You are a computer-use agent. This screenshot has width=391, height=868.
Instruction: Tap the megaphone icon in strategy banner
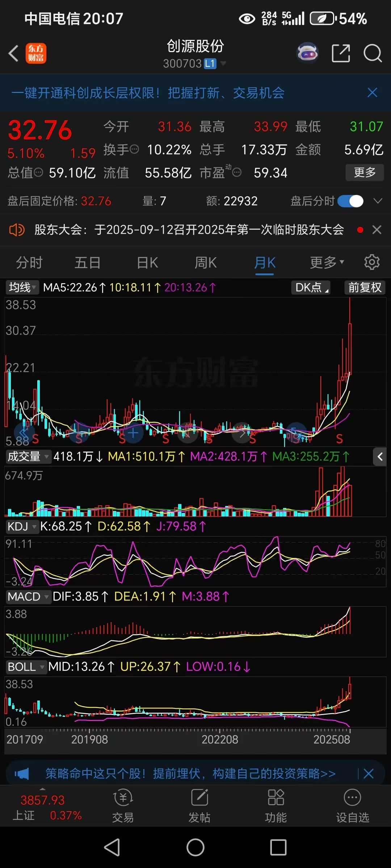pyautogui.click(x=22, y=774)
